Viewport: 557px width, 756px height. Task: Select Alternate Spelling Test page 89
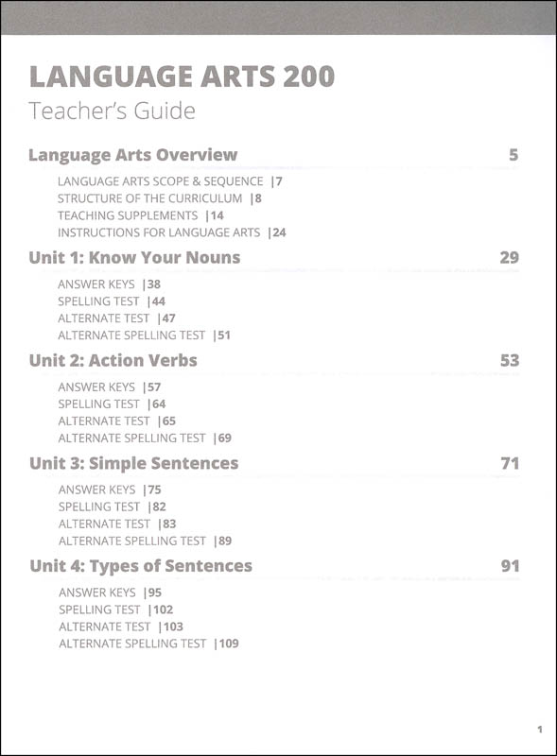(x=145, y=541)
